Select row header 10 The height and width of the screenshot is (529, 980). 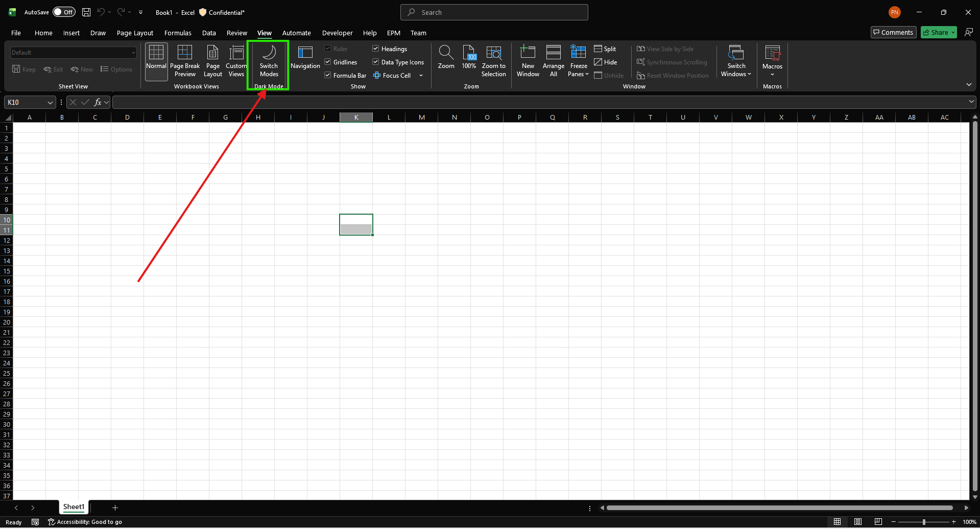click(x=7, y=220)
